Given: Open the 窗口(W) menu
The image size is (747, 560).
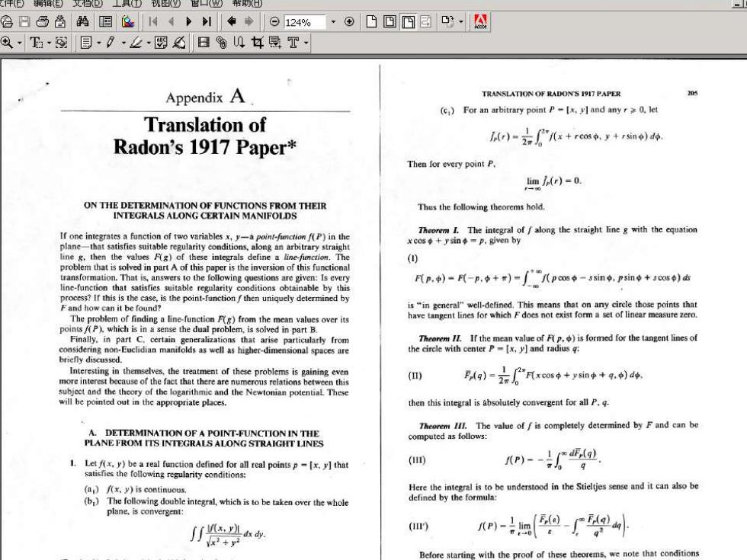Looking at the screenshot, I should (206, 3).
